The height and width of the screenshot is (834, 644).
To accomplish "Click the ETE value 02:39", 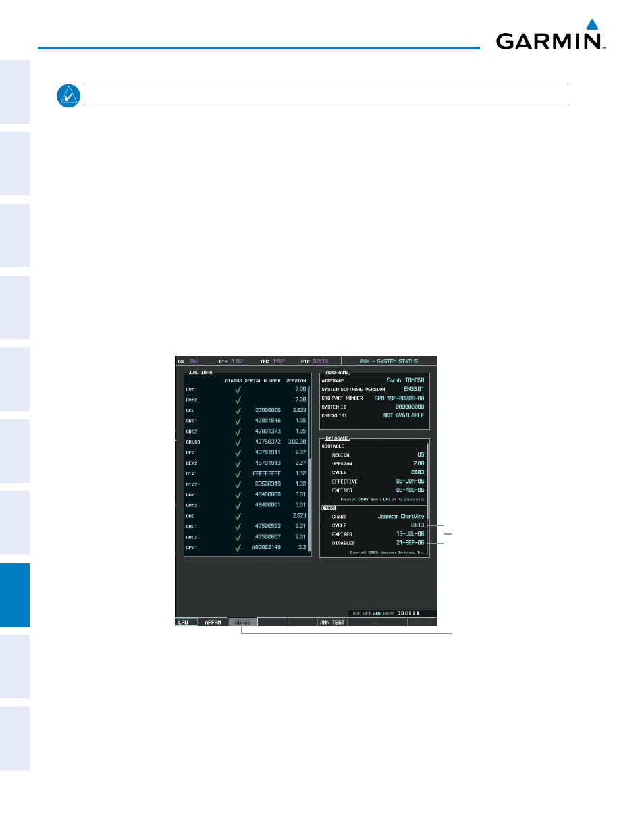I will 321,361.
